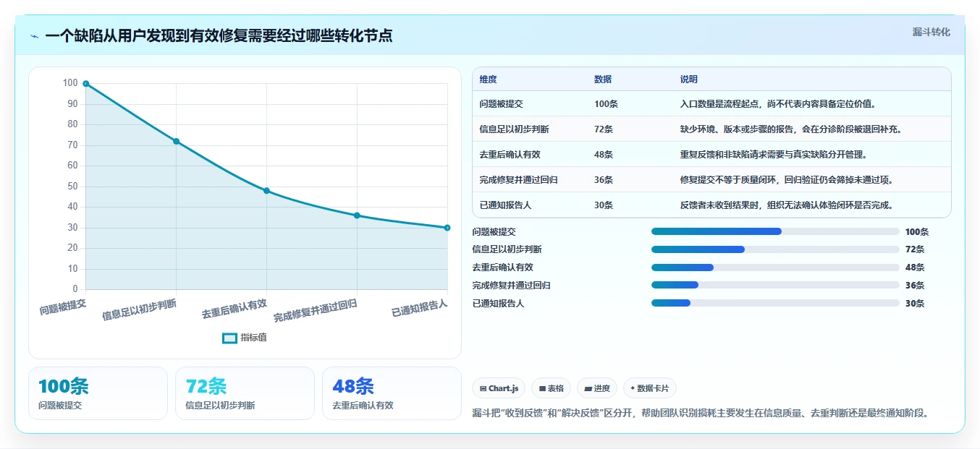This screenshot has width=980, height=449.
Task: Click the 数据 column header
Action: [603, 80]
